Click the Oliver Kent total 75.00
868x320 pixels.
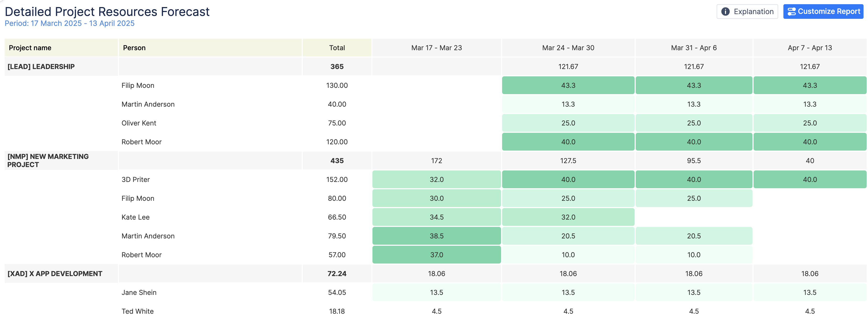pos(337,123)
